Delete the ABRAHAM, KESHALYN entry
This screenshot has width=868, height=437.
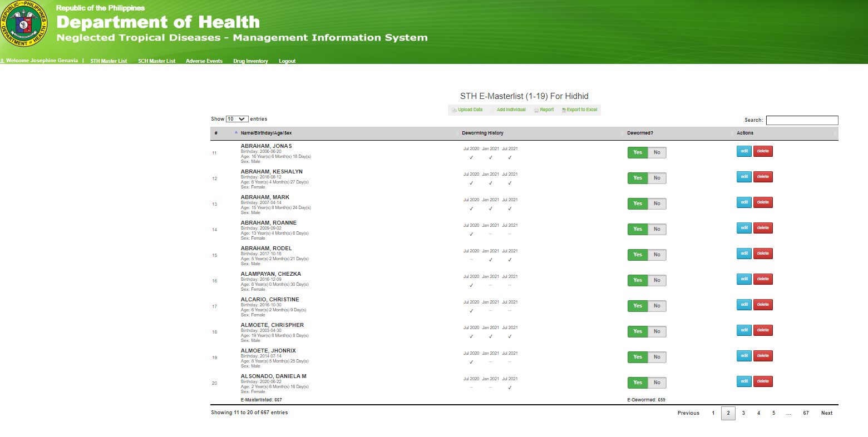(763, 177)
